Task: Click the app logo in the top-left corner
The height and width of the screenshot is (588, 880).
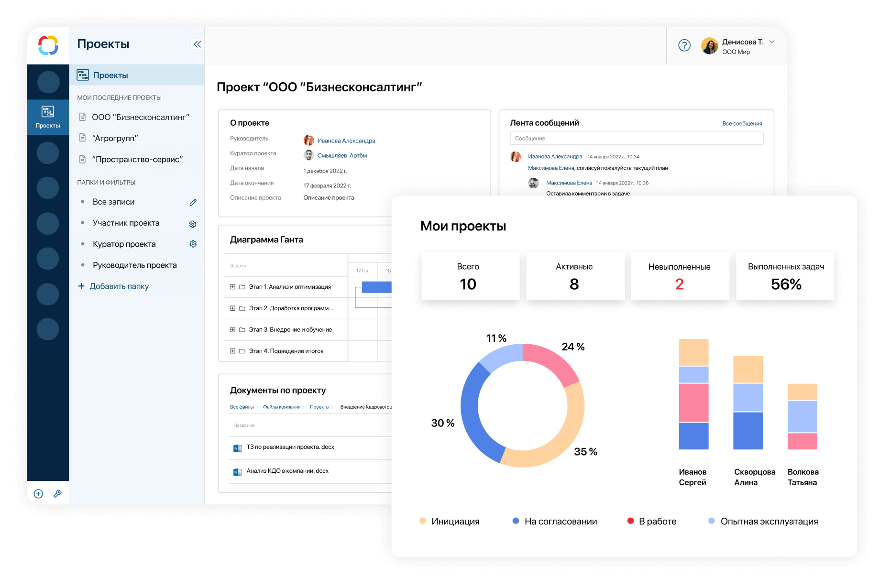Action: coord(48,46)
